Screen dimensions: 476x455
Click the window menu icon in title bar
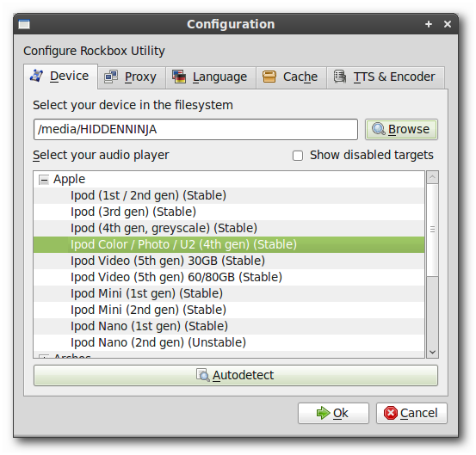pyautogui.click(x=24, y=24)
